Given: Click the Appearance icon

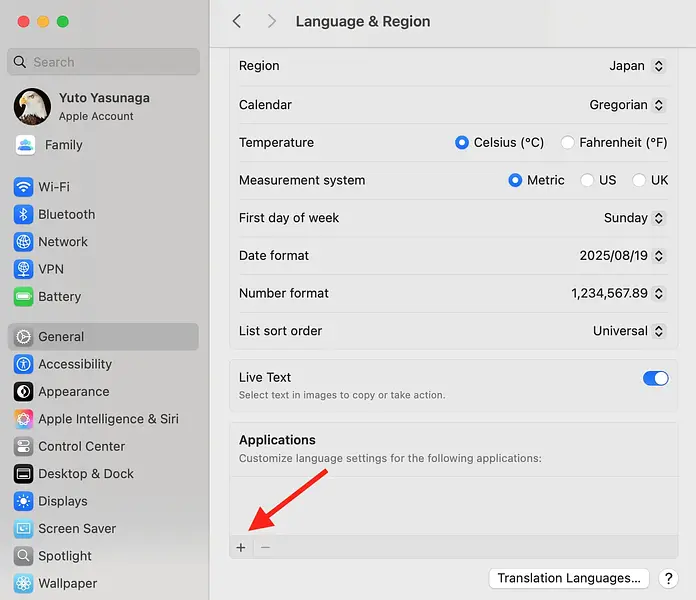Looking at the screenshot, I should tap(24, 391).
